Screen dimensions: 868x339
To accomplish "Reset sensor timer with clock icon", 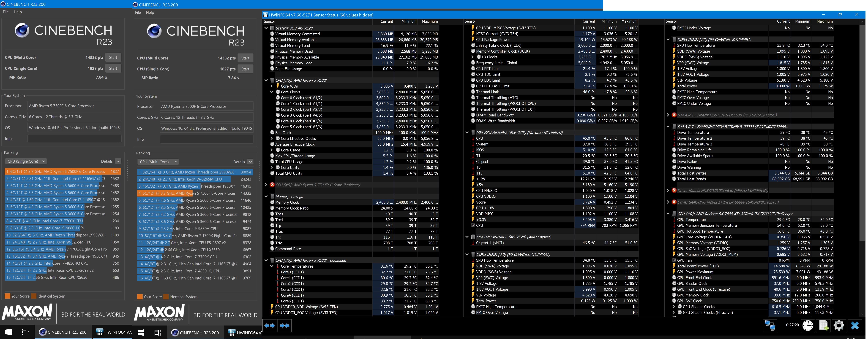I will click(808, 326).
